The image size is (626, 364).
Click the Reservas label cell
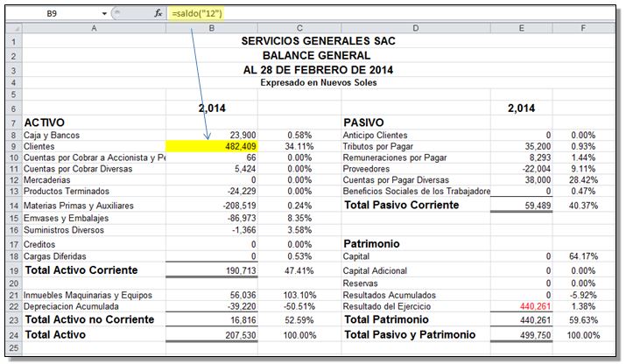(x=360, y=283)
